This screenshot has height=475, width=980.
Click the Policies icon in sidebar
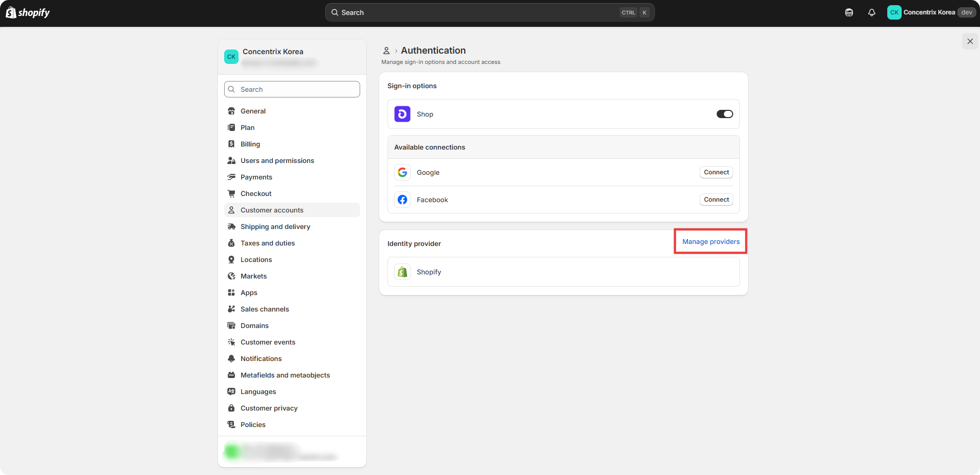pos(231,424)
